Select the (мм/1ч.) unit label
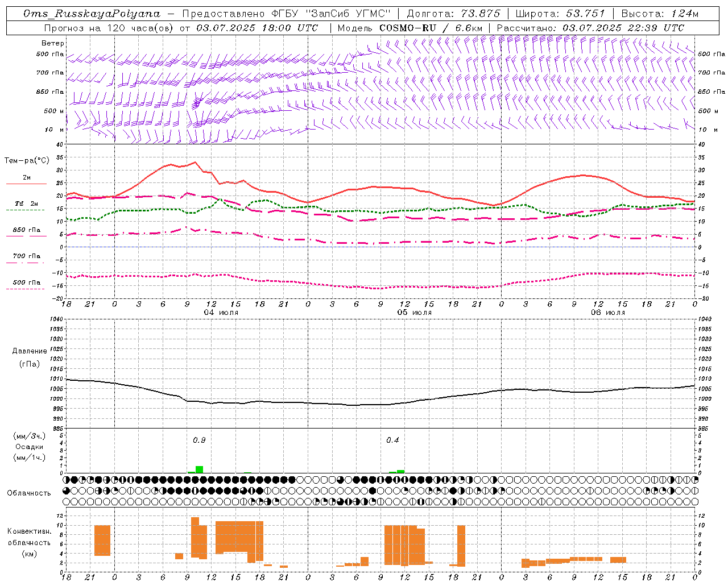Image resolution: width=728 pixels, height=582 pixels. tap(30, 458)
